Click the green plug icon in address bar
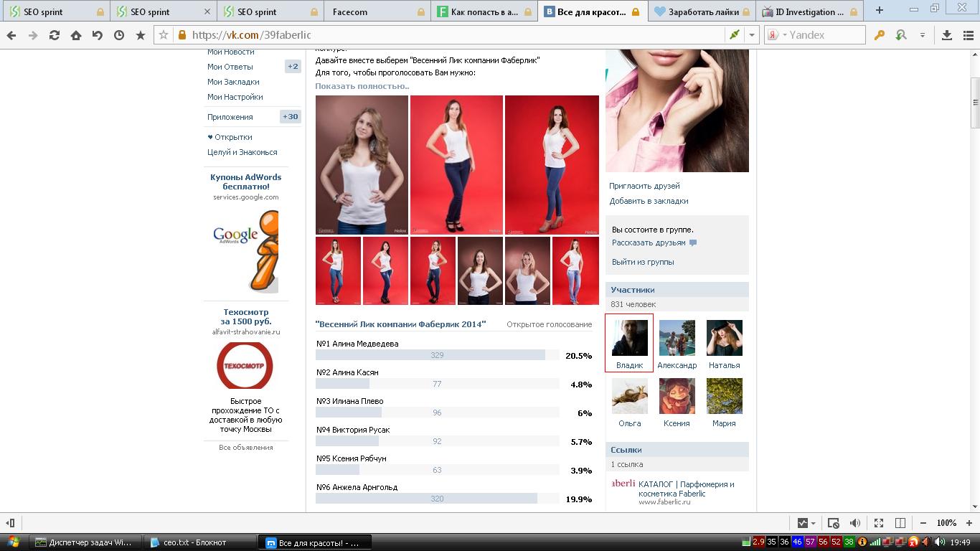This screenshot has height=551, width=980. [x=734, y=34]
